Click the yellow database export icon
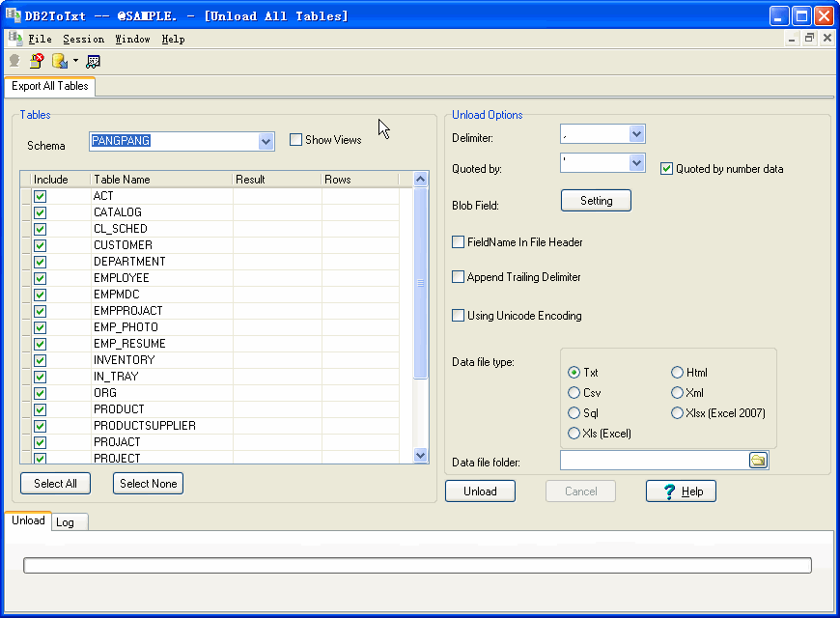This screenshot has width=840, height=618. (x=60, y=61)
